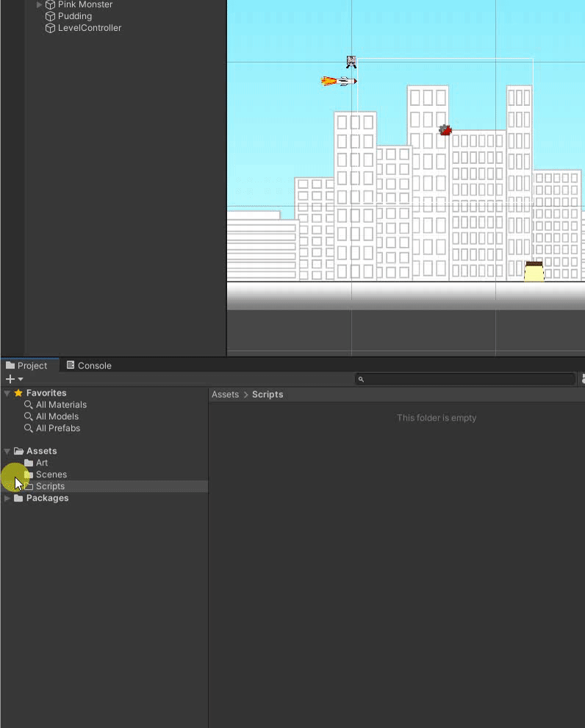Switch to the Console tab
The width and height of the screenshot is (585, 728).
click(89, 365)
